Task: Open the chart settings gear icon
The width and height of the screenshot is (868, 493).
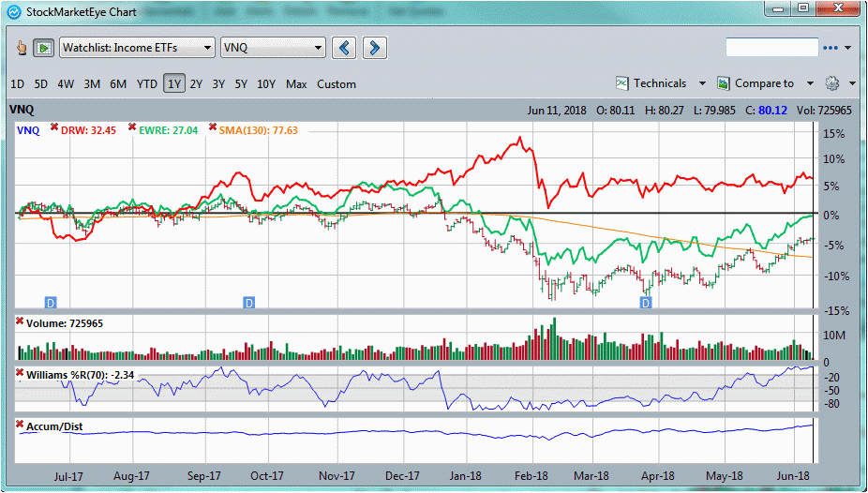Action: click(831, 83)
